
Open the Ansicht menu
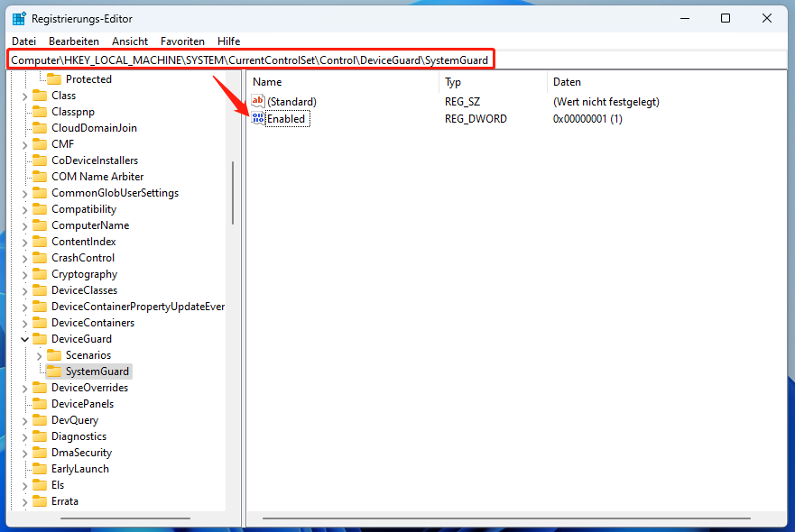(x=130, y=41)
